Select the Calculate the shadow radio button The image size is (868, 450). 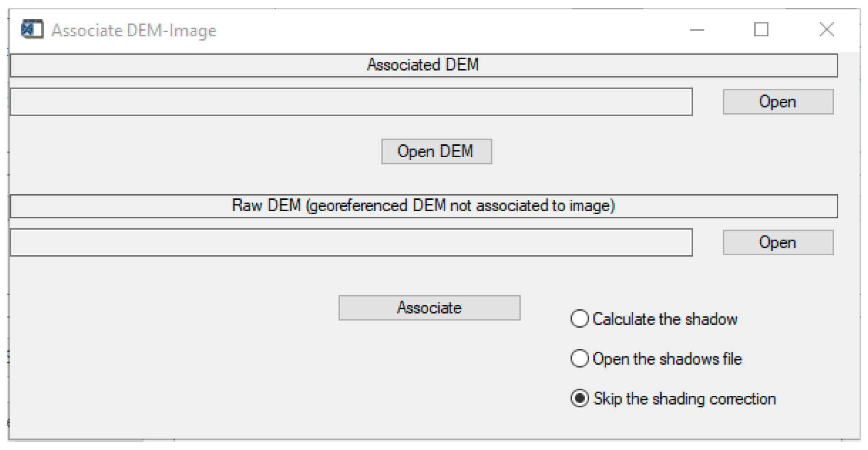[580, 318]
